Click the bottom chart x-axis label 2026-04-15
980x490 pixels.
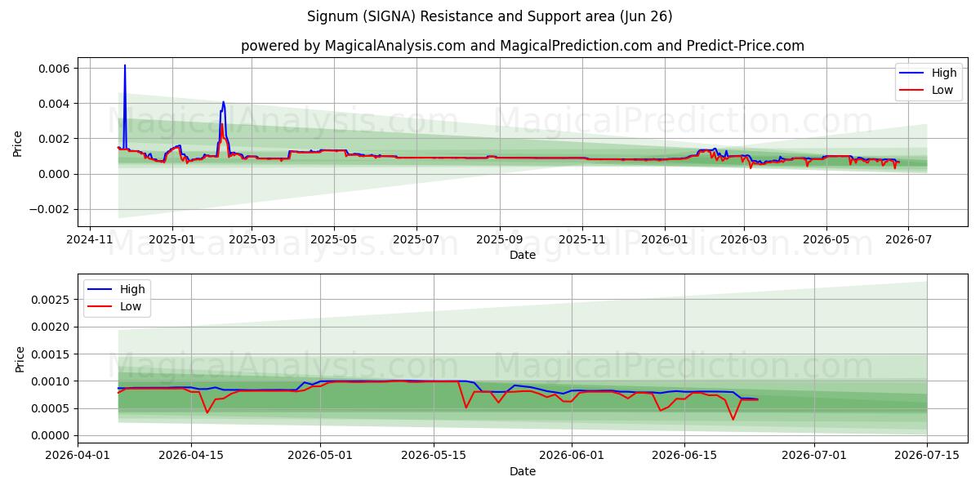191,457
